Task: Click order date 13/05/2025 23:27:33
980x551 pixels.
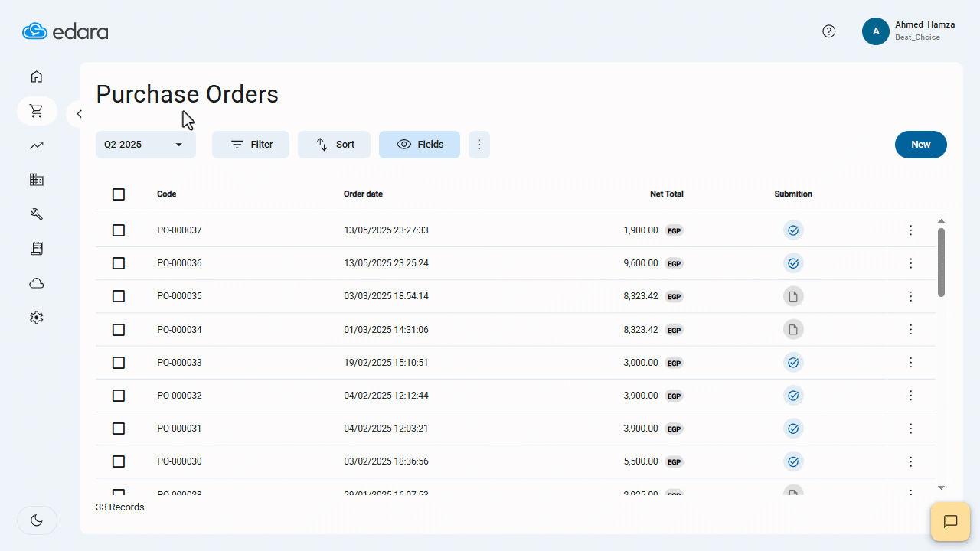Action: point(386,230)
